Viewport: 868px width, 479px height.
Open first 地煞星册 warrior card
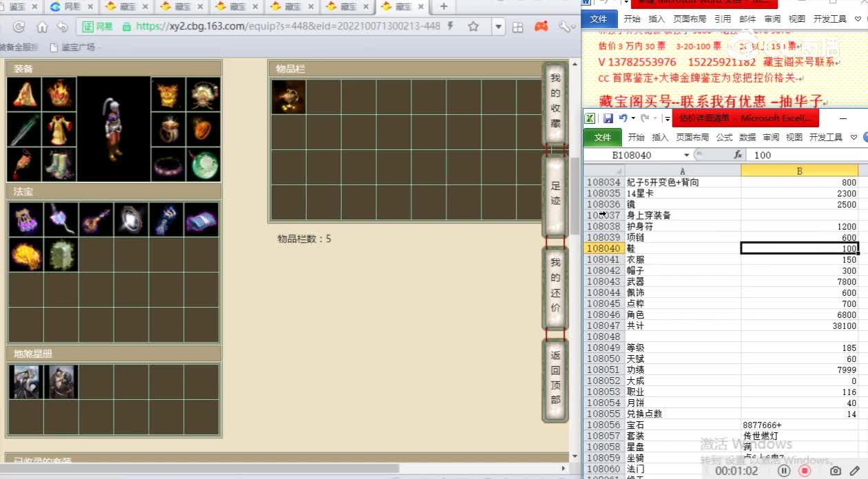[x=26, y=382]
